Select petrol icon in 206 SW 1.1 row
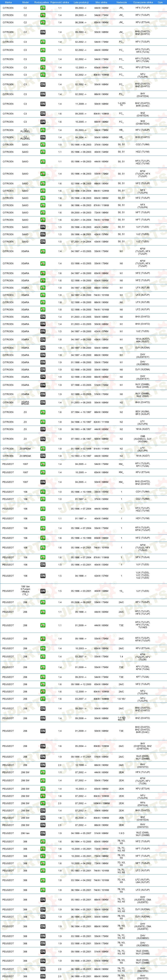167x980 pixels. tap(43, 772)
